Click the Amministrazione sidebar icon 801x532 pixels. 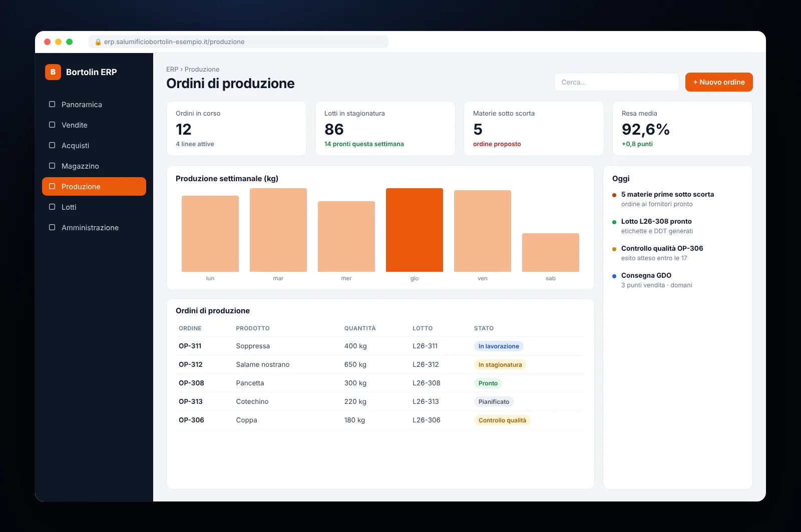tap(52, 227)
